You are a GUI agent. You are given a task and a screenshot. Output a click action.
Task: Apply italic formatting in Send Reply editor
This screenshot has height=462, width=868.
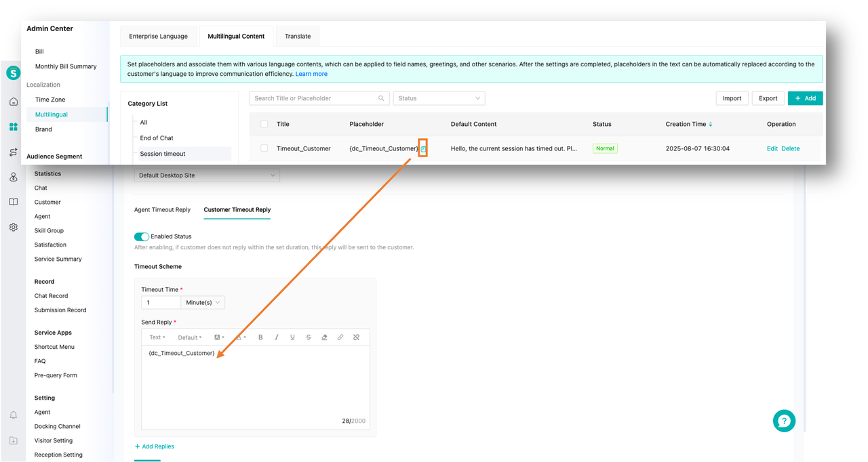(277, 337)
